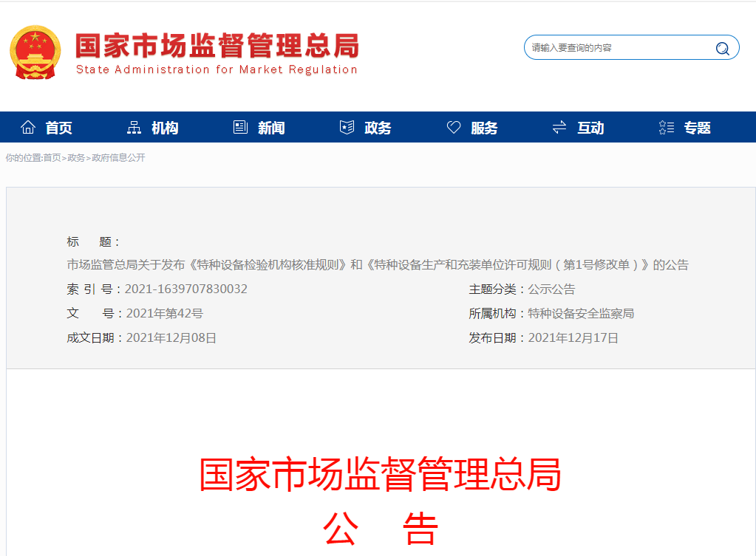Click the organization icon beside 机构

pos(134,128)
